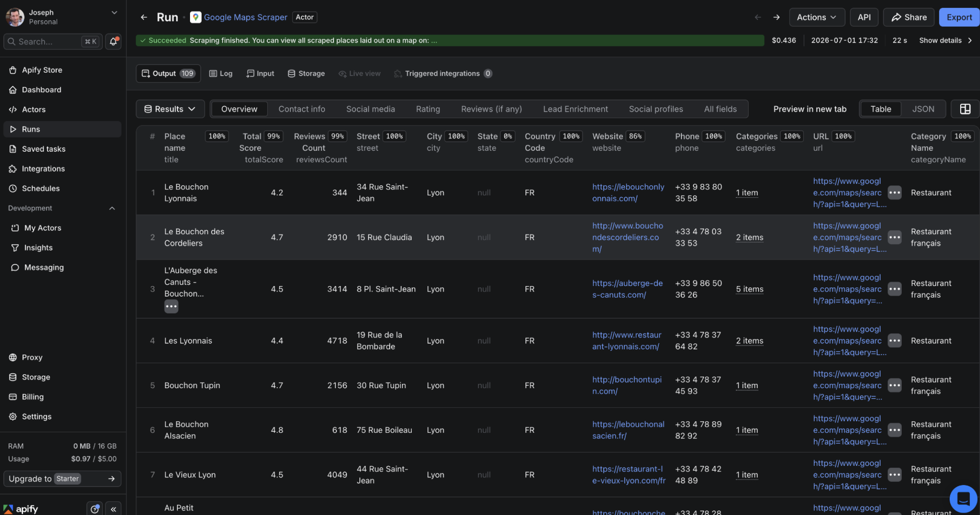Viewport: 980px width, 515px height.
Task: Collapse the Development section
Action: point(112,208)
